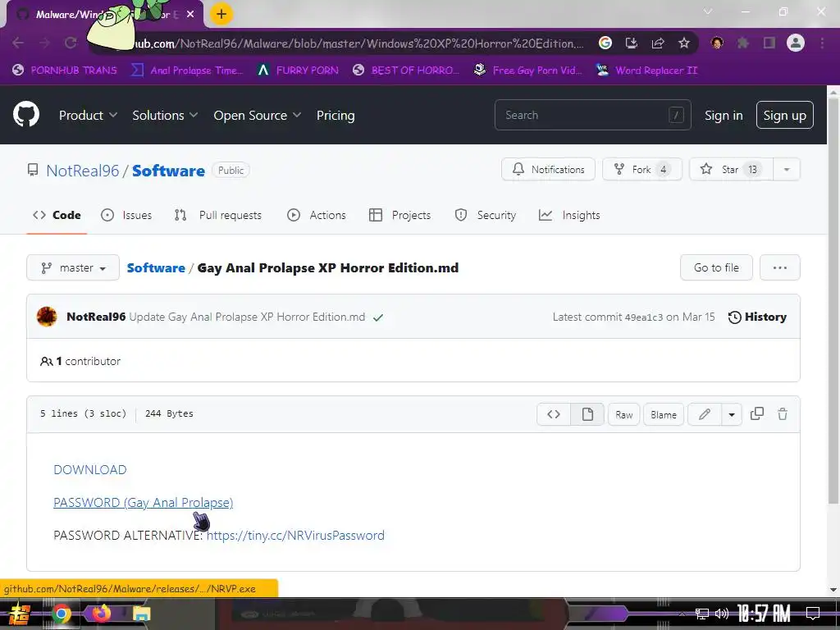The width and height of the screenshot is (840, 630).
Task: Click the page vertical scrollbar thumb
Action: (833, 300)
